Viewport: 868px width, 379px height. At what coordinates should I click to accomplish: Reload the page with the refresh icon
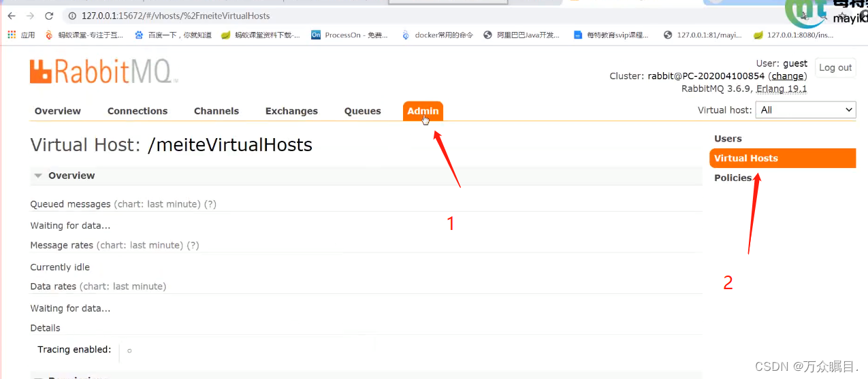tap(49, 16)
